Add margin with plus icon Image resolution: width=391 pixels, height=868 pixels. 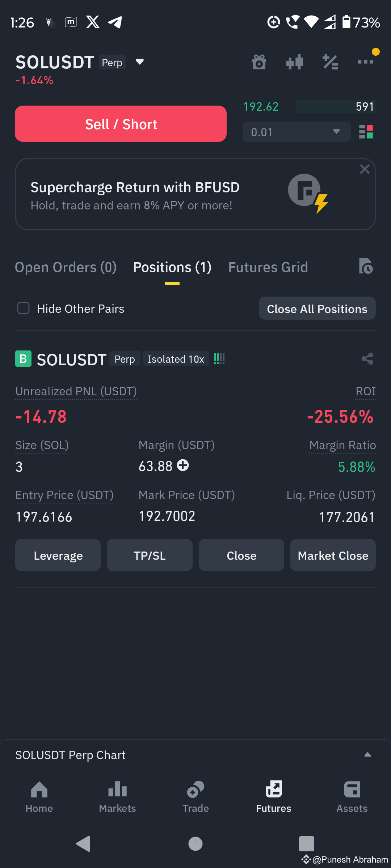183,465
